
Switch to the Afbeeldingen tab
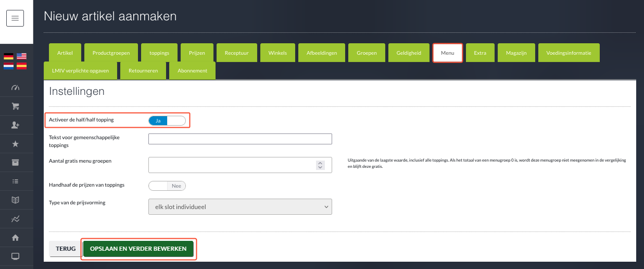[322, 53]
